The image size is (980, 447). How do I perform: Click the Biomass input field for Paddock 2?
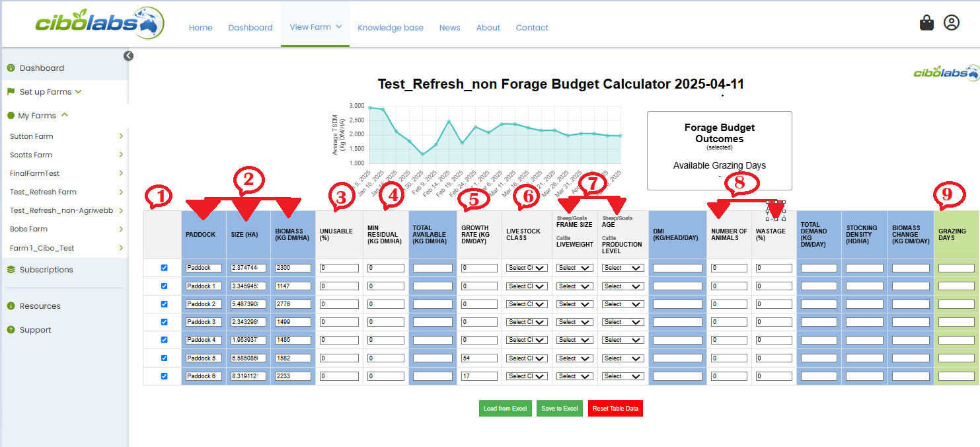[x=292, y=304]
